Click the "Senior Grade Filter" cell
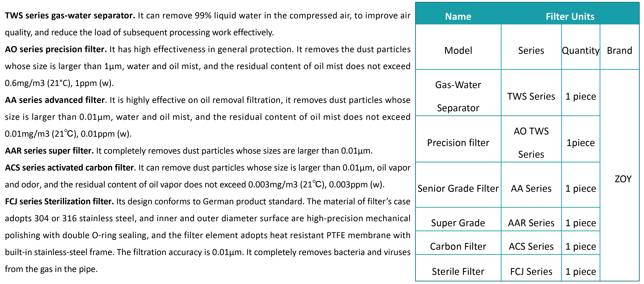 point(458,189)
